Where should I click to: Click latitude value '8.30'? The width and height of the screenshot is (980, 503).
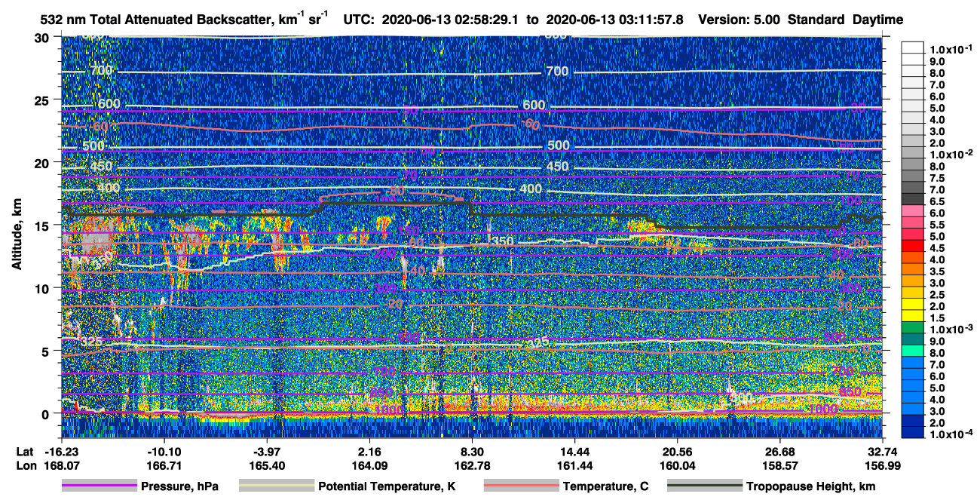[472, 451]
